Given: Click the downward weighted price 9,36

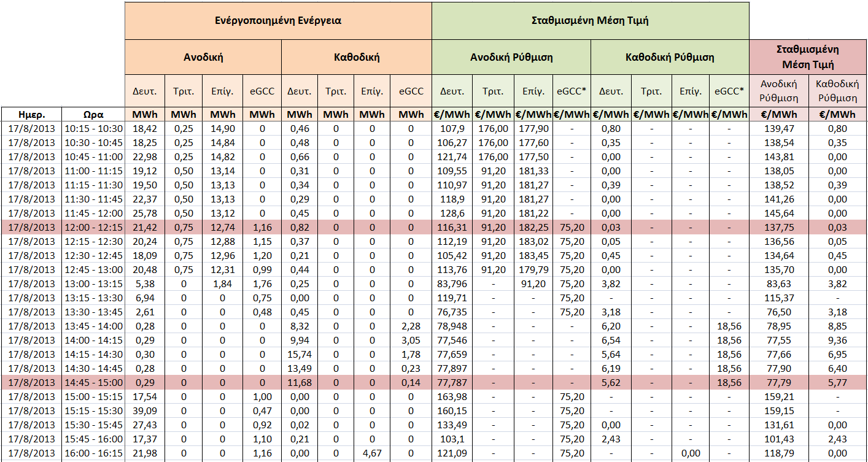Looking at the screenshot, I should coord(838,341).
